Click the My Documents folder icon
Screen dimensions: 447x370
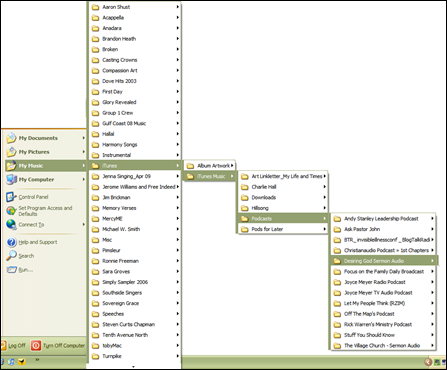tap(11, 138)
